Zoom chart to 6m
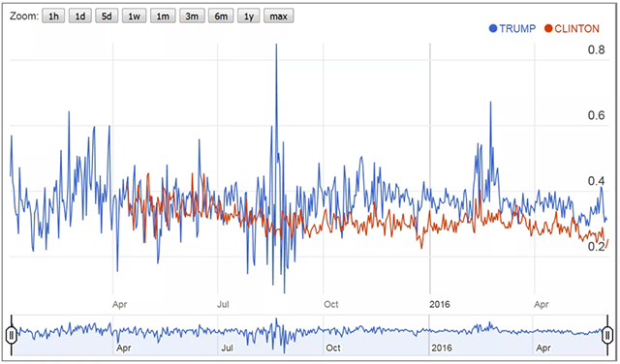The height and width of the screenshot is (364, 620). 221,16
